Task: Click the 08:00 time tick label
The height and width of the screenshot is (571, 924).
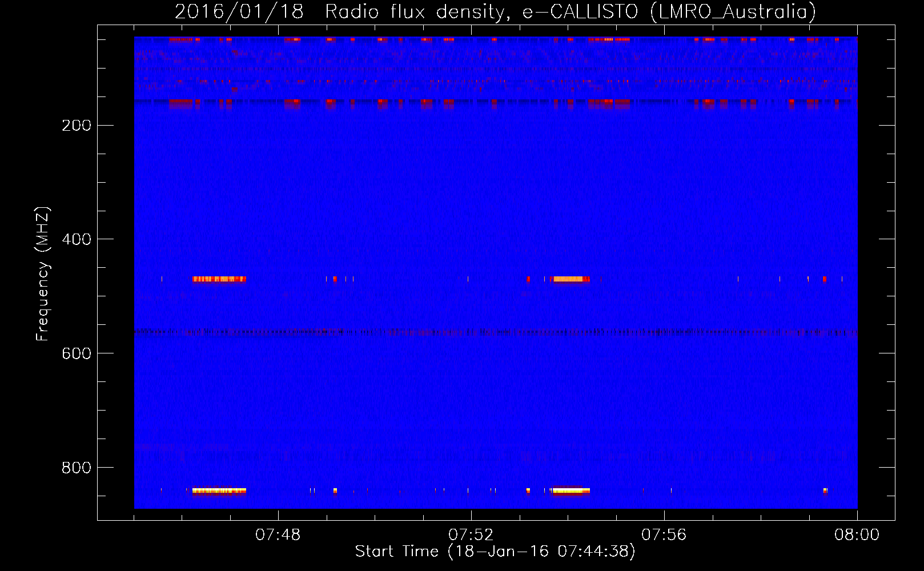Action: click(x=857, y=535)
